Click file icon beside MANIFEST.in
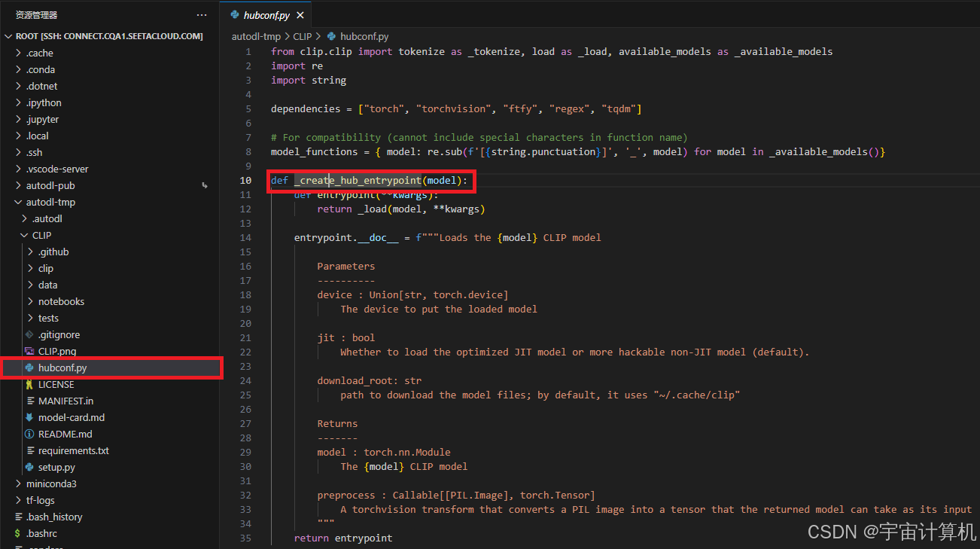980x549 pixels. (x=30, y=401)
